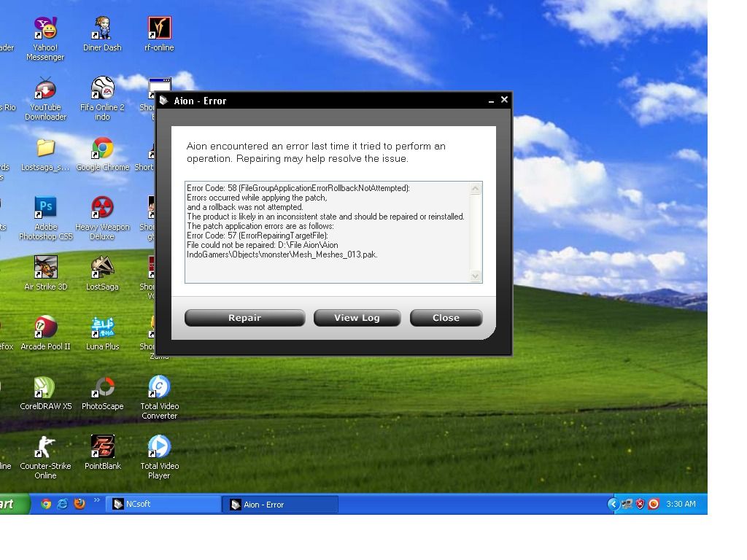
Task: Click the Heavy Weapon Deluxe shortcut
Action: [102, 218]
